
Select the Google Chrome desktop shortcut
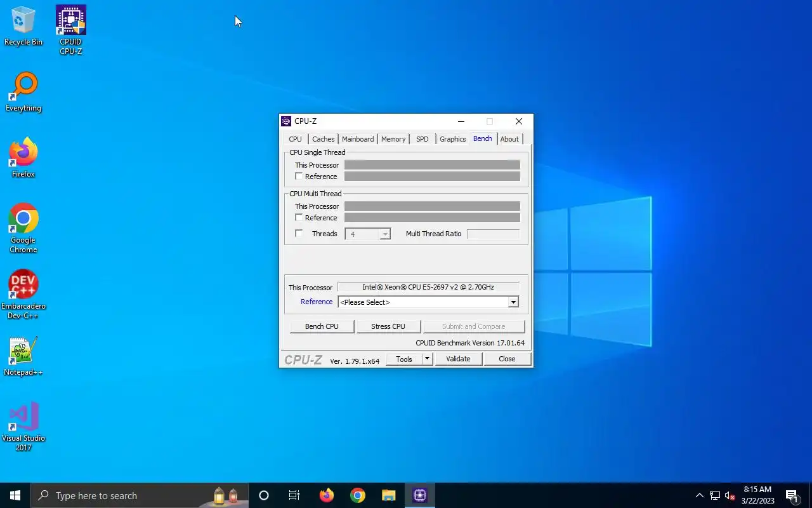(x=23, y=229)
